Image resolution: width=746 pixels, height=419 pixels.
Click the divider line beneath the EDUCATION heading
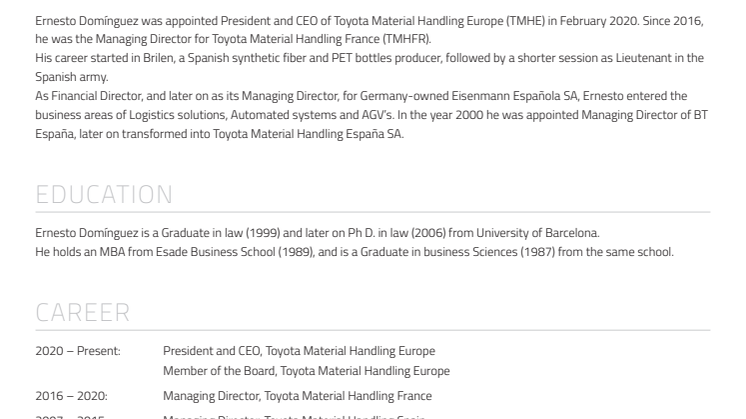point(372,212)
